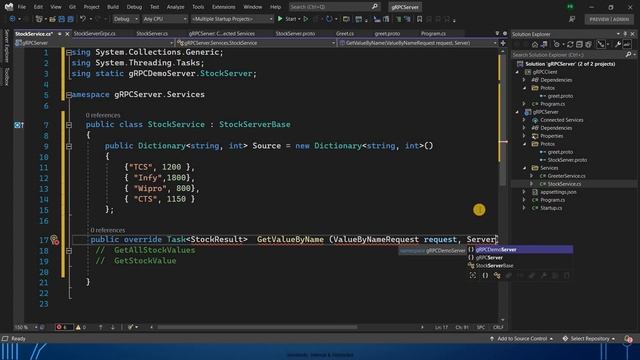Click the error count icon in editor status
640x360 pixels.
(x=59, y=327)
